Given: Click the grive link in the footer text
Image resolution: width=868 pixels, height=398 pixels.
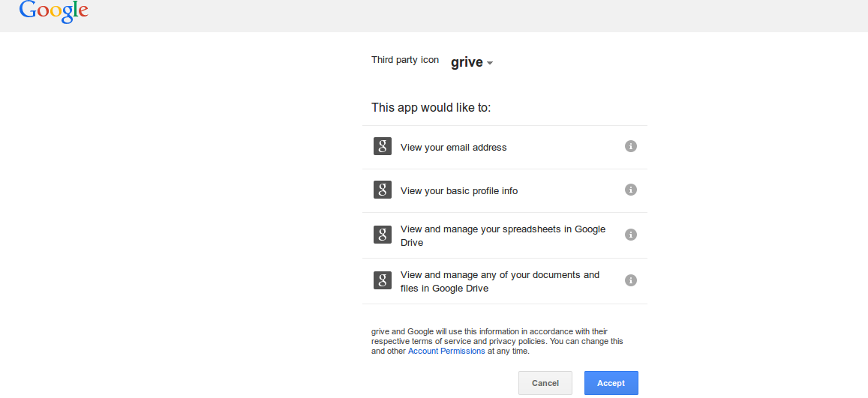Looking at the screenshot, I should 380,331.
